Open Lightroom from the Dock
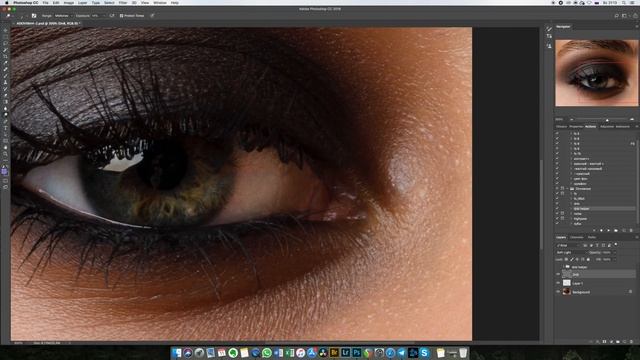640x360 pixels. 346,352
